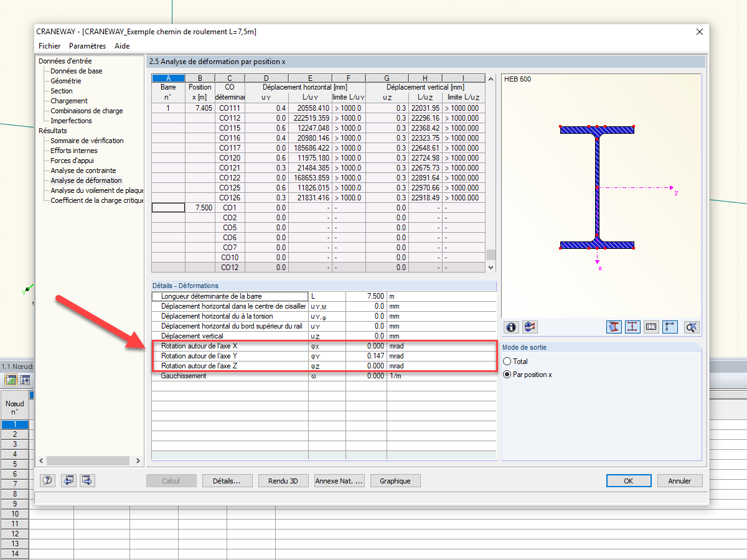
Task: Open Sommaire de vérification results
Action: (87, 141)
